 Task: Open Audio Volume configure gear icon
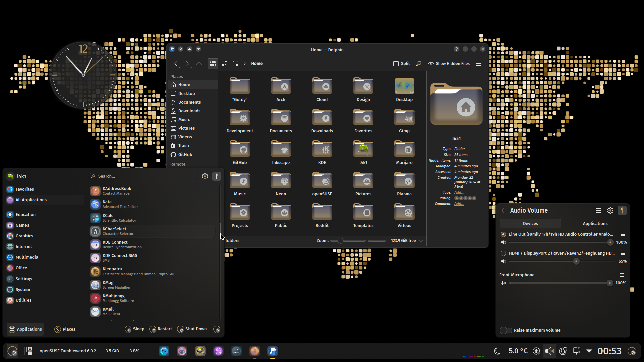tap(610, 210)
